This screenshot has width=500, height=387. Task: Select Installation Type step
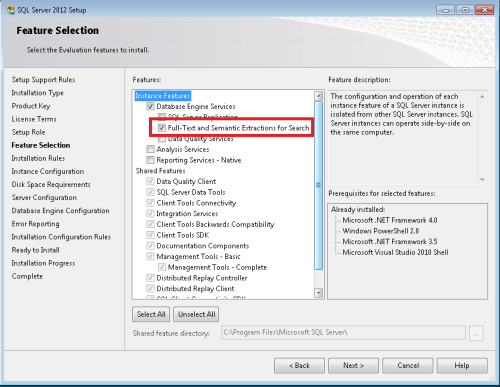click(37, 93)
